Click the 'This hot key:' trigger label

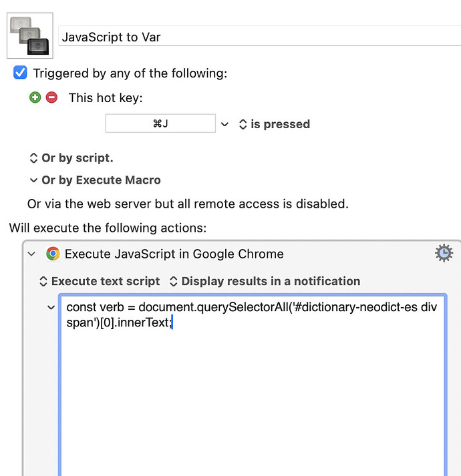(x=106, y=97)
